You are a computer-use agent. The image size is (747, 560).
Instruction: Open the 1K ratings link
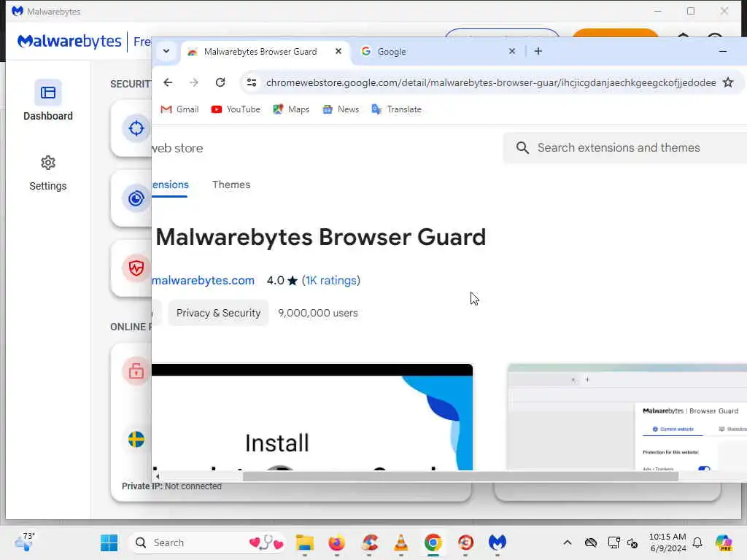pyautogui.click(x=331, y=281)
